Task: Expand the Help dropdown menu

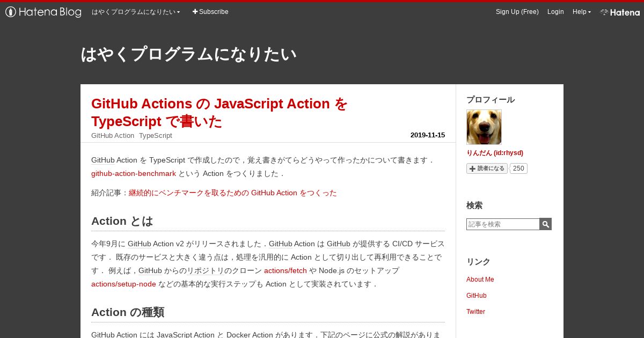Action: coord(582,12)
